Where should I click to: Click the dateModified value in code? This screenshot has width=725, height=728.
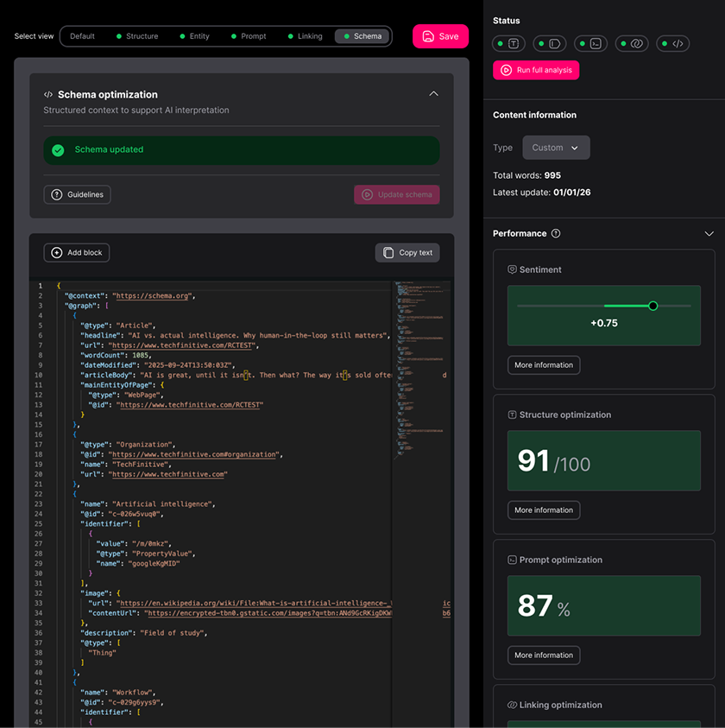[x=189, y=365]
